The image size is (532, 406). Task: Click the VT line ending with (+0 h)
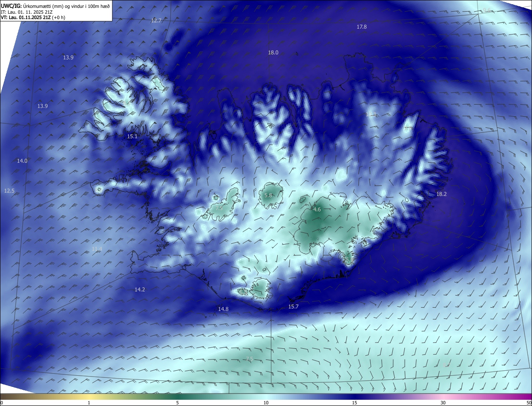(x=33, y=17)
